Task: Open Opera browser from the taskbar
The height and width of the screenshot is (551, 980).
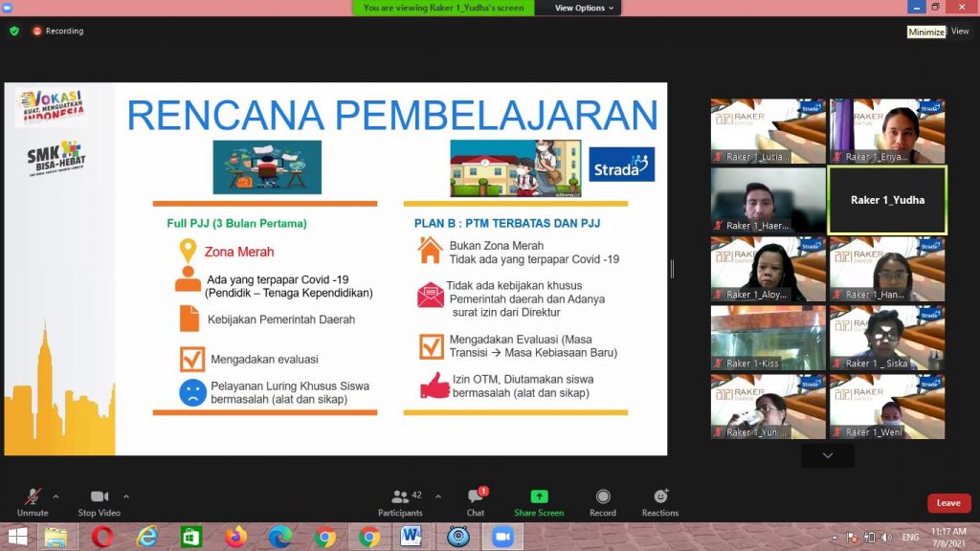Action: (102, 537)
